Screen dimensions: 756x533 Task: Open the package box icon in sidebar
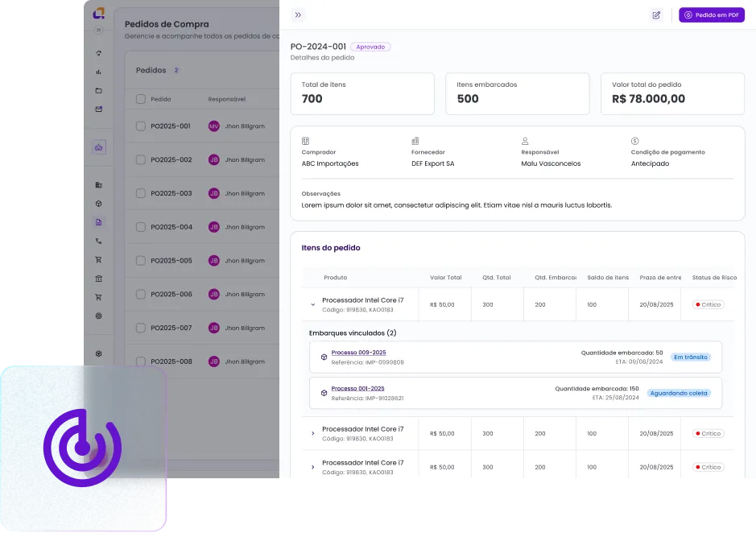tap(99, 204)
